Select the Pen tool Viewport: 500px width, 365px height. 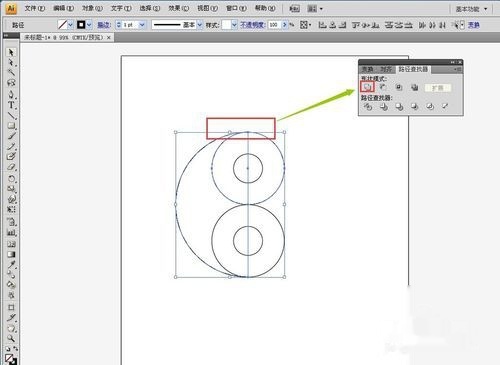point(11,94)
